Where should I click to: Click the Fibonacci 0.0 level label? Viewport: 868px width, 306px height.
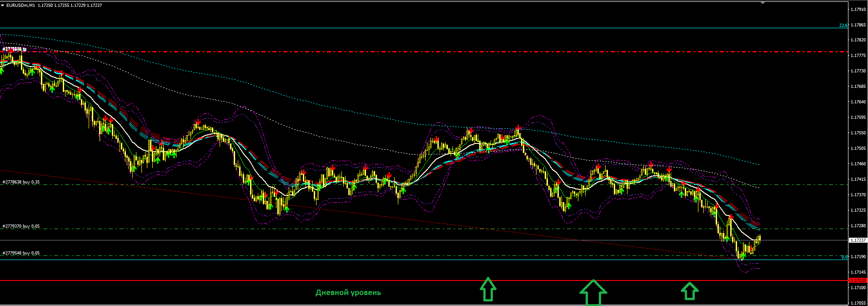844,257
